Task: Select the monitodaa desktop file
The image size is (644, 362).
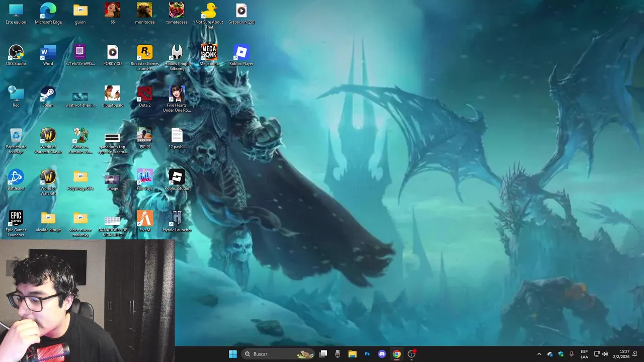Action: [145, 14]
